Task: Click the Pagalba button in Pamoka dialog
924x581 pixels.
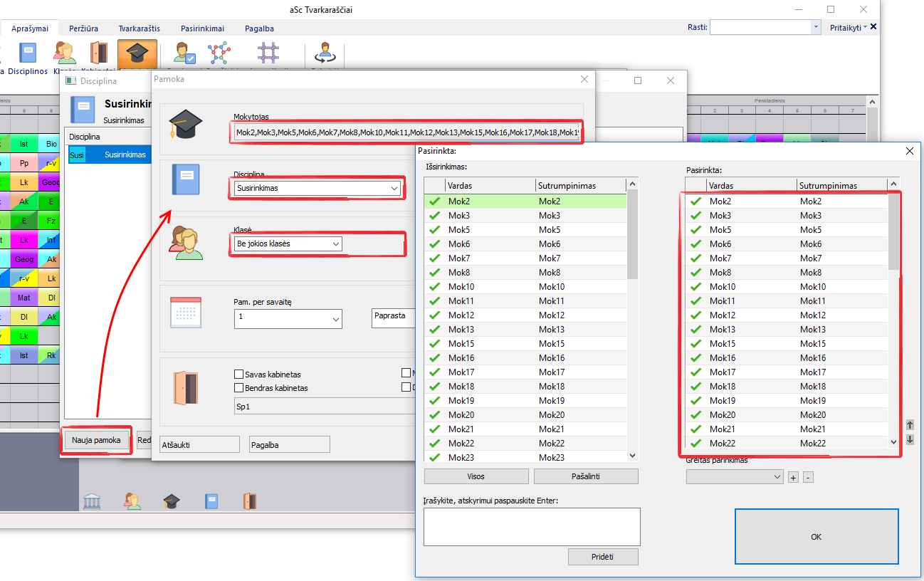Action: point(290,445)
